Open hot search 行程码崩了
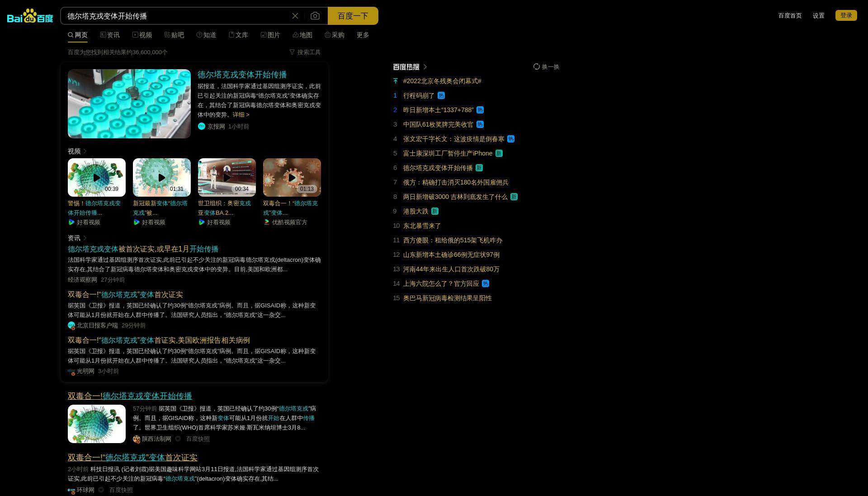Viewport: 868px width, 496px height. 419,95
